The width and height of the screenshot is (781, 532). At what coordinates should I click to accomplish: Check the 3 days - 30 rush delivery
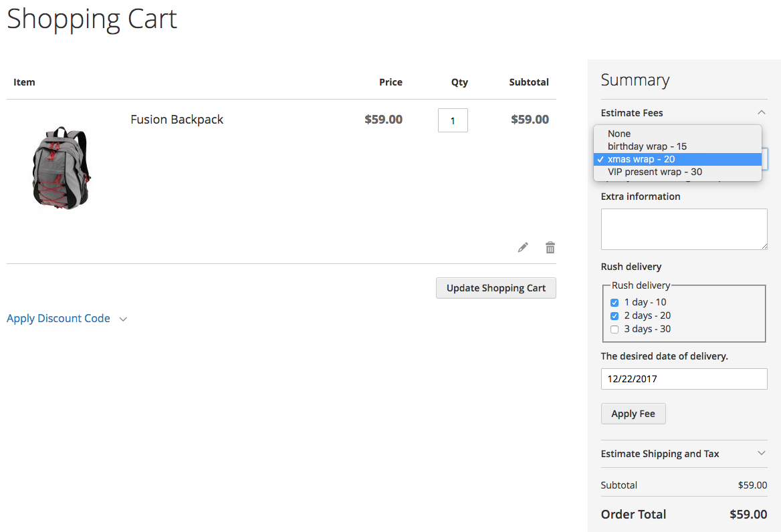click(x=614, y=329)
